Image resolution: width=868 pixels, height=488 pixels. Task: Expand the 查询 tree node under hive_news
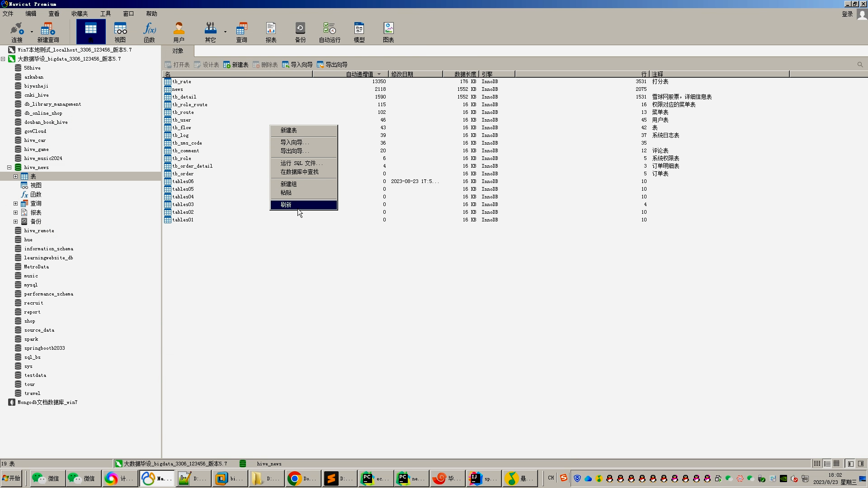click(16, 203)
